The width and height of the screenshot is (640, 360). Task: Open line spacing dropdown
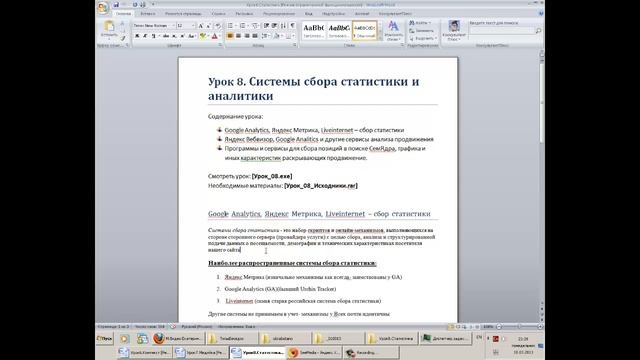(266, 36)
